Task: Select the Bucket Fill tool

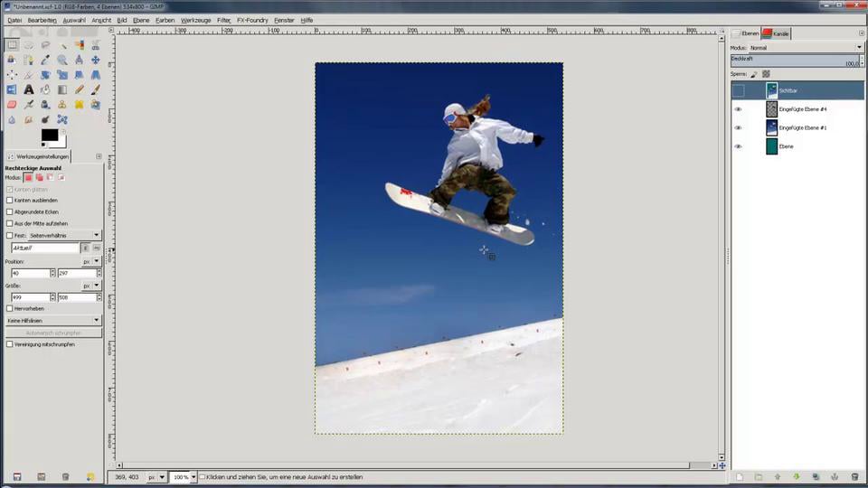Action: [x=45, y=89]
